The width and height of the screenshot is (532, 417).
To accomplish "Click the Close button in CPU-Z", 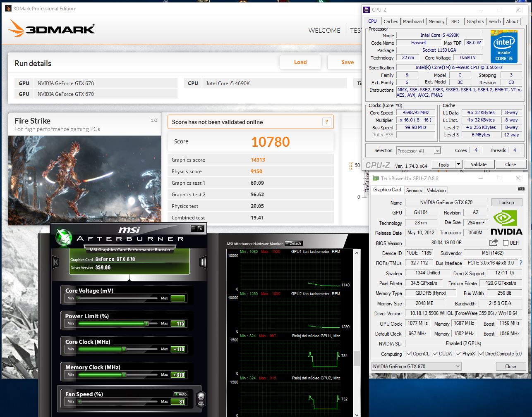I will click(510, 164).
